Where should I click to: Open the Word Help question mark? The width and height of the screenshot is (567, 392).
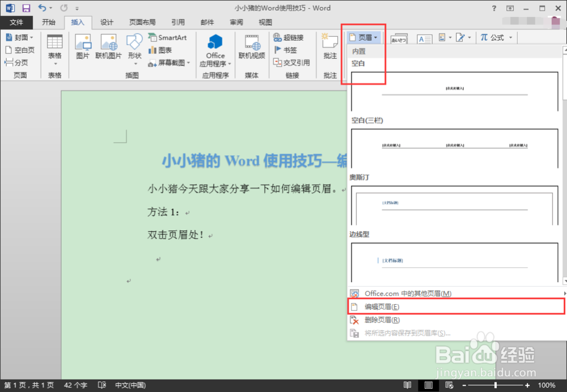coord(494,8)
